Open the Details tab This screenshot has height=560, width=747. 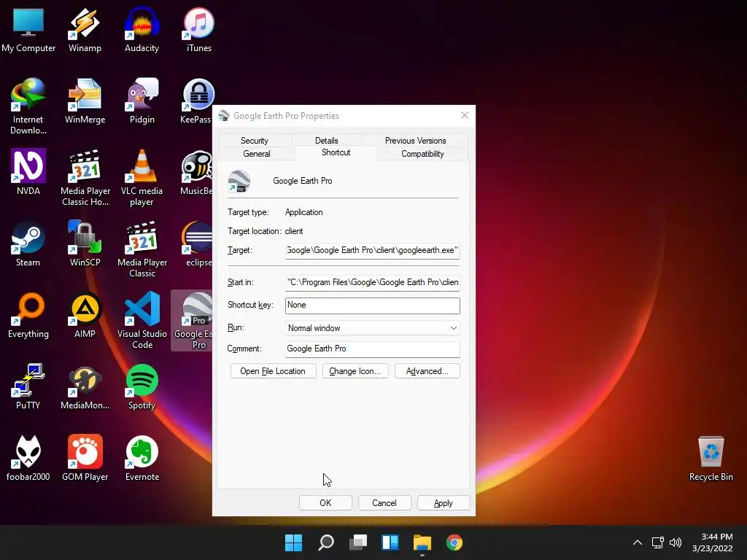tap(326, 141)
